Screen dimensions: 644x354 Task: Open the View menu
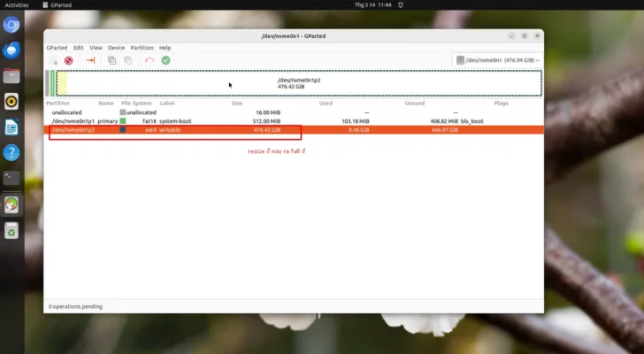point(96,48)
